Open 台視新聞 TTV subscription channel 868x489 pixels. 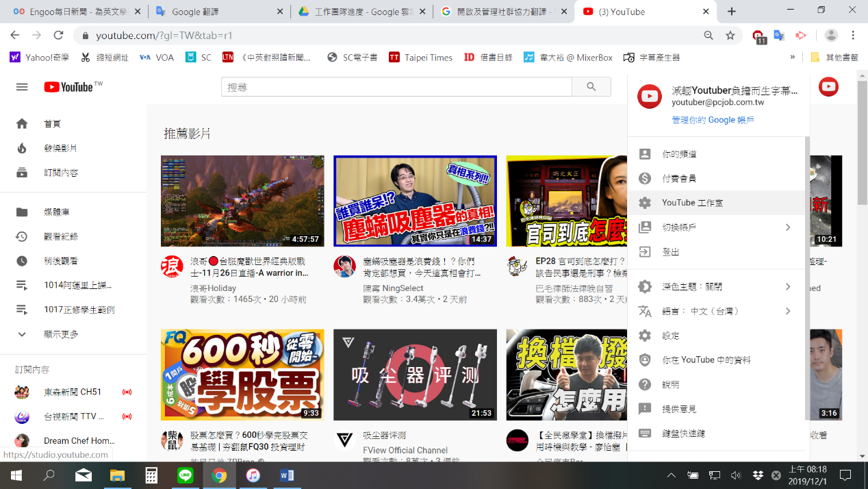click(x=73, y=416)
